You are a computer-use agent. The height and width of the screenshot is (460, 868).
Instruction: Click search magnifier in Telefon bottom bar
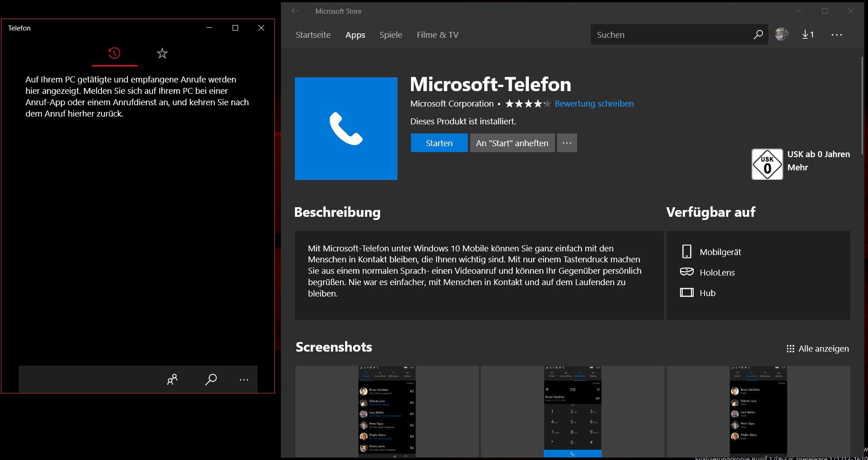pos(211,379)
